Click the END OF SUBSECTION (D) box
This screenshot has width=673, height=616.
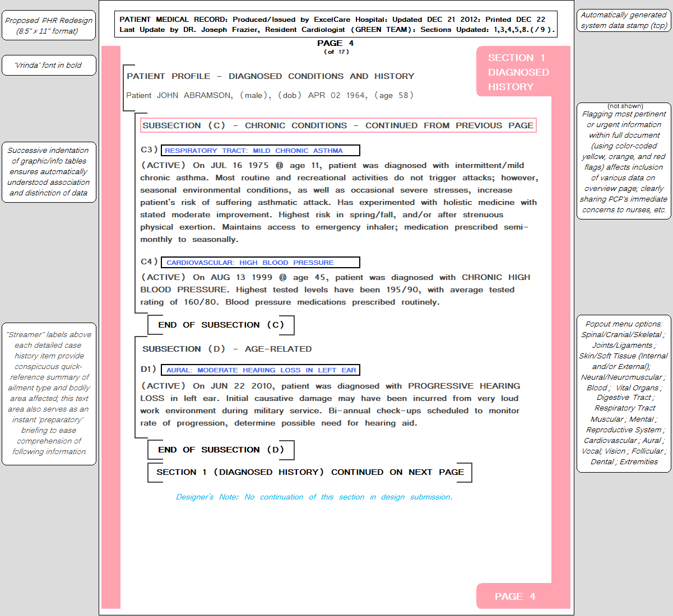coord(221,450)
